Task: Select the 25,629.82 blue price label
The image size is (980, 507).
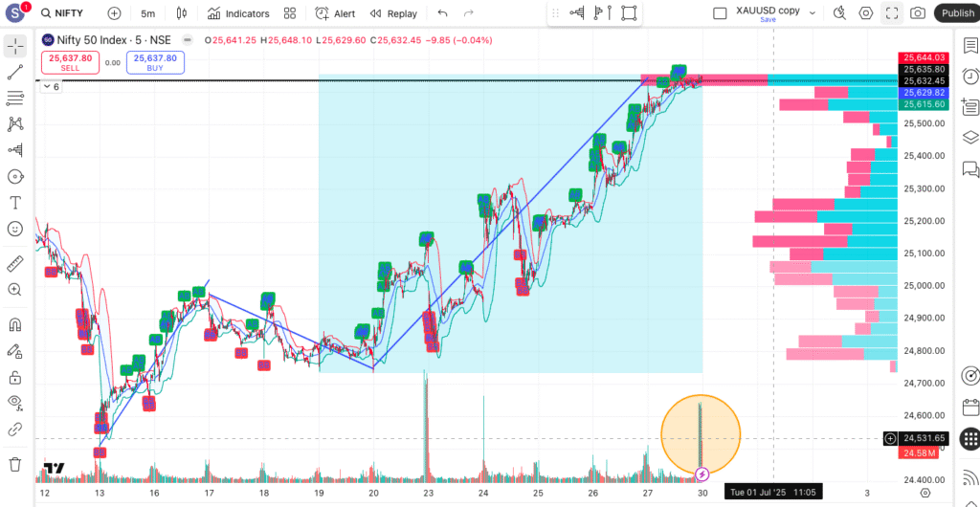Action: point(924,93)
